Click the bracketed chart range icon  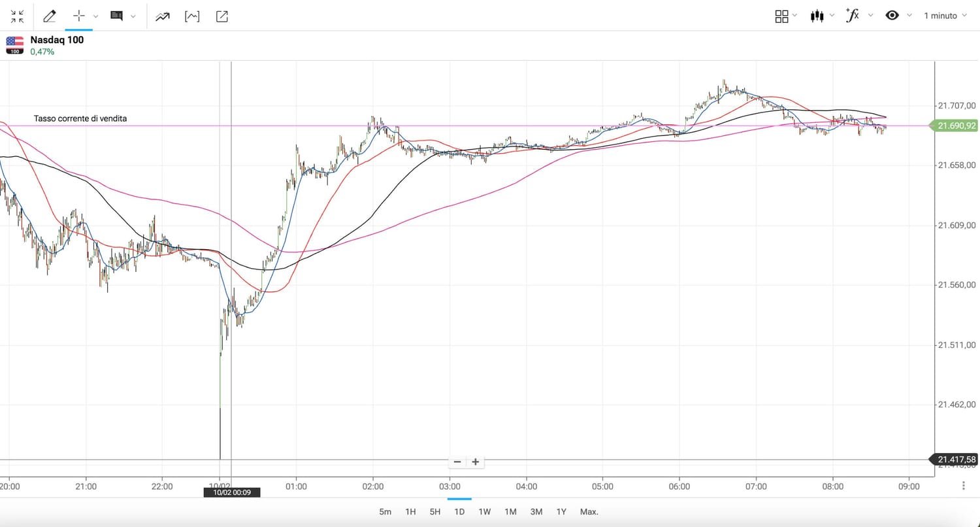coord(192,16)
